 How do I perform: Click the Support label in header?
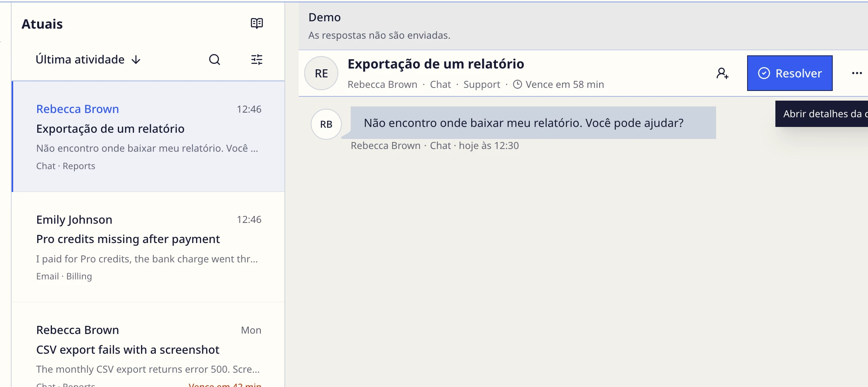coord(482,84)
